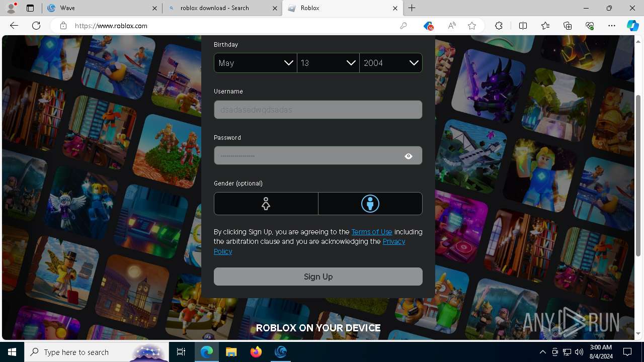Launch Firefox from the taskbar
The width and height of the screenshot is (644, 362).
(x=256, y=352)
